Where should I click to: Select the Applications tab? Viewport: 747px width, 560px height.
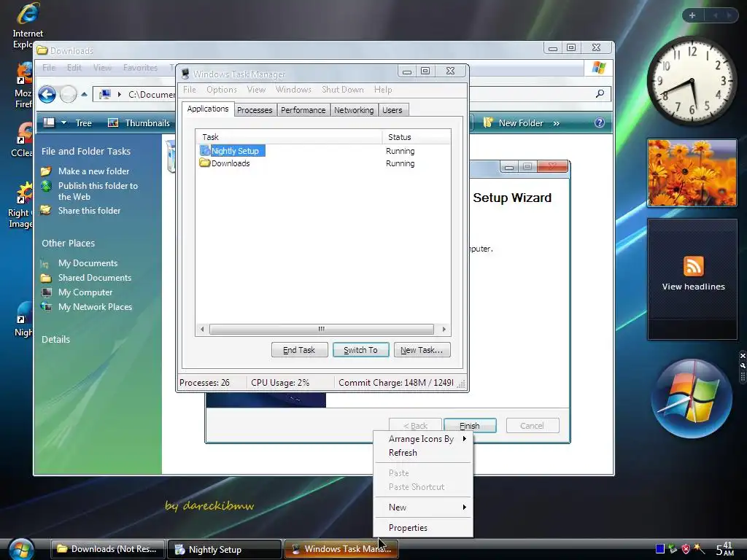(208, 109)
